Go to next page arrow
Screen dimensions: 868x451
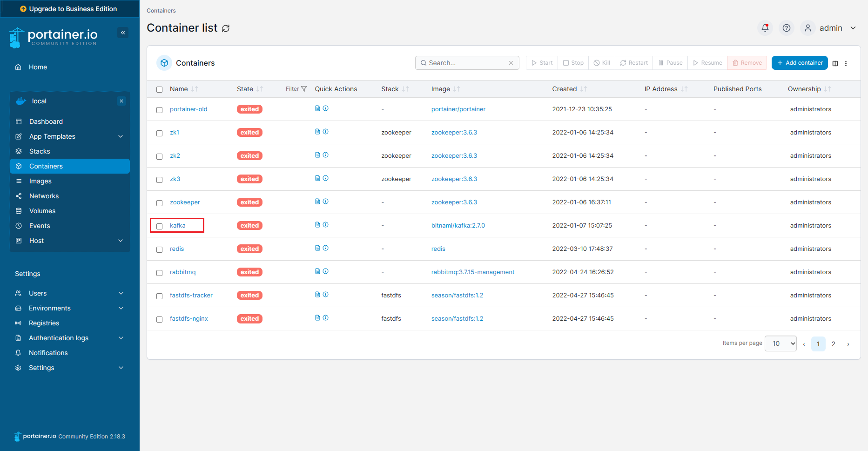pyautogui.click(x=848, y=344)
